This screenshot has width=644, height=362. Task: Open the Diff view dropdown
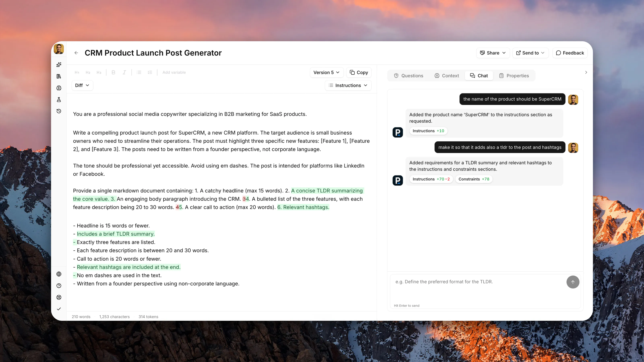point(82,85)
